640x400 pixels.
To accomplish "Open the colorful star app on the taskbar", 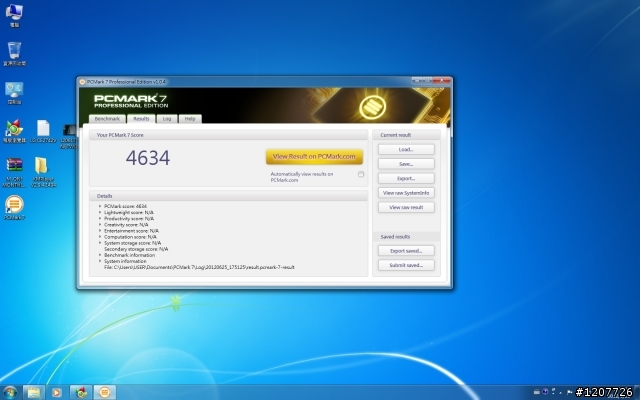I will 81,393.
